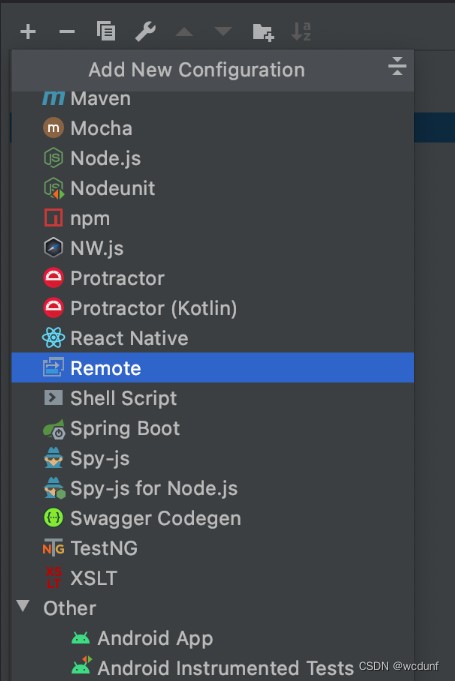Select the Remote configuration entry
The width and height of the screenshot is (455, 681).
213,368
